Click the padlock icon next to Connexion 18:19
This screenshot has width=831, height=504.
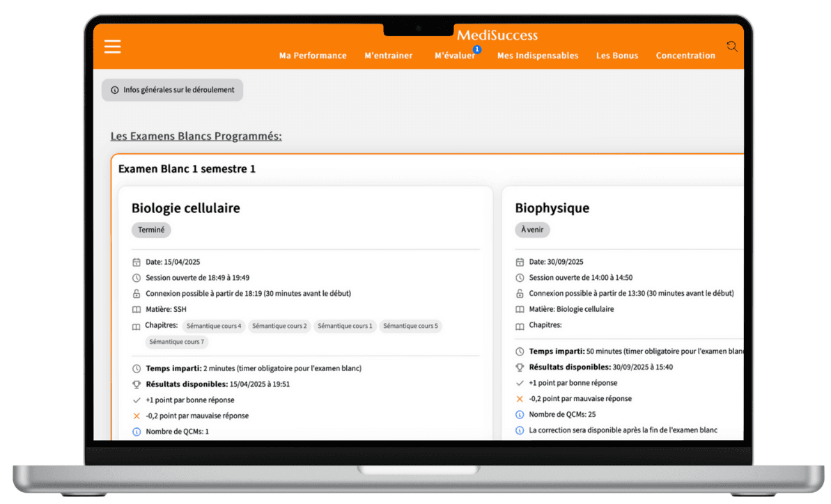pyautogui.click(x=137, y=294)
